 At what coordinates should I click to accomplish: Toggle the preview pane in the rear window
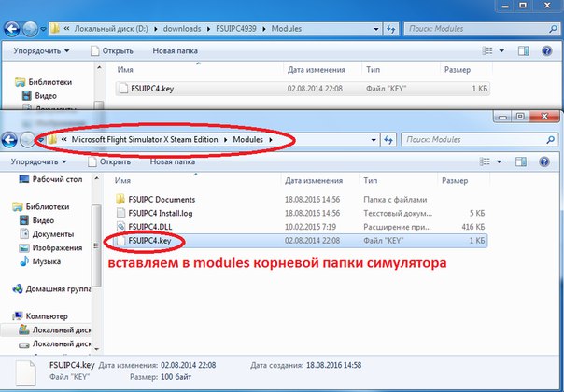coord(523,51)
